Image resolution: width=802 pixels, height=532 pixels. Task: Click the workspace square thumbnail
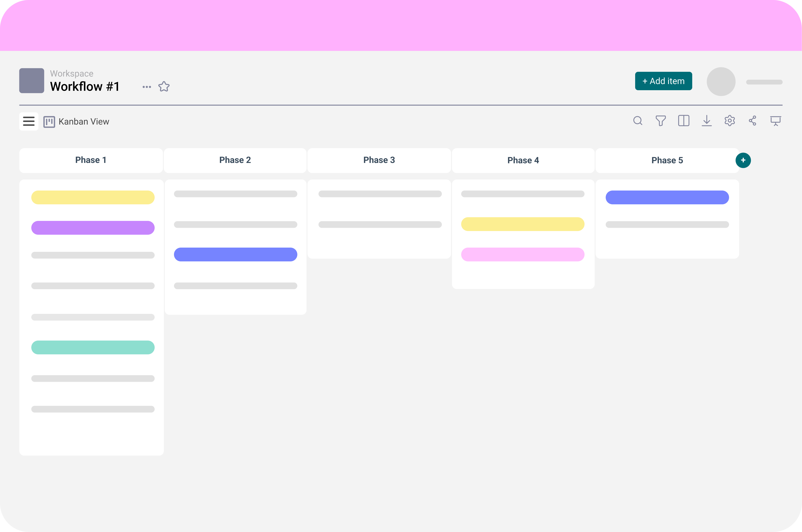click(x=32, y=81)
